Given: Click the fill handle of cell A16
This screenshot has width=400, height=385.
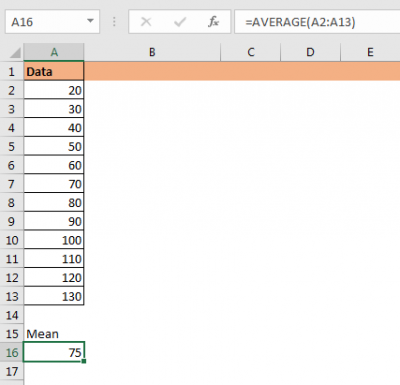Looking at the screenshot, I should 84,361.
